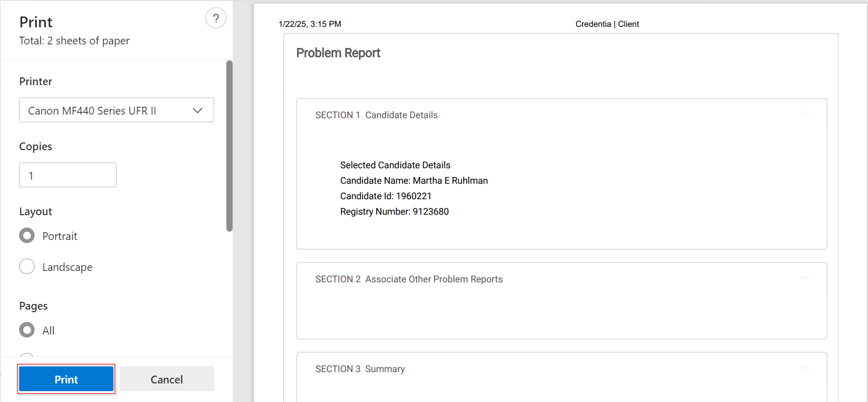Choose Landscape layout radio button

click(x=27, y=267)
